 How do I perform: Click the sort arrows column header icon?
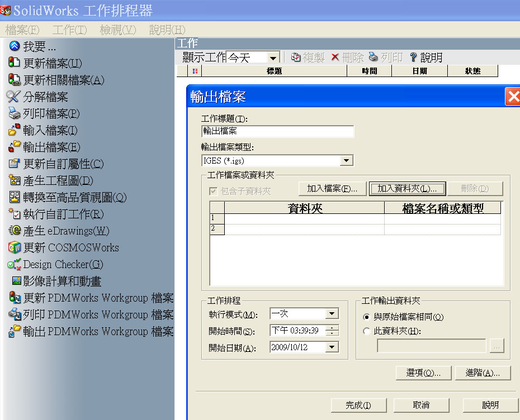[x=195, y=71]
